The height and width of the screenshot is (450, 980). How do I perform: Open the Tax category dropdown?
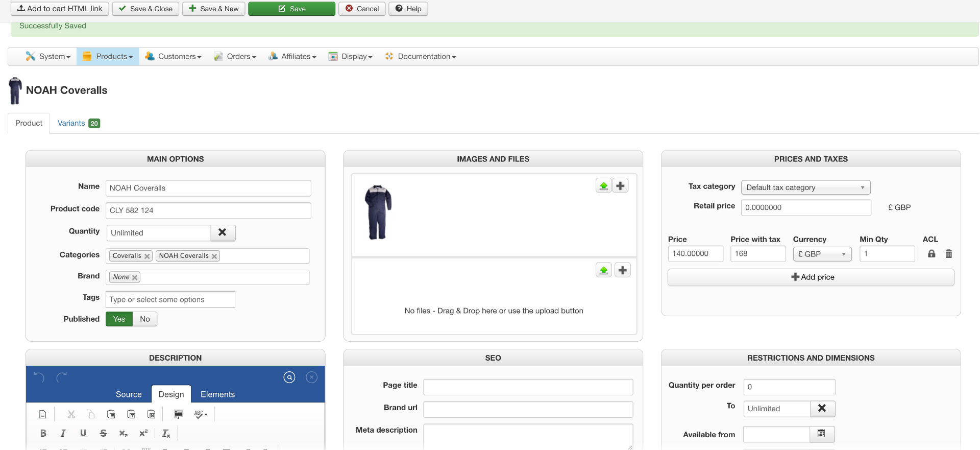(x=805, y=187)
